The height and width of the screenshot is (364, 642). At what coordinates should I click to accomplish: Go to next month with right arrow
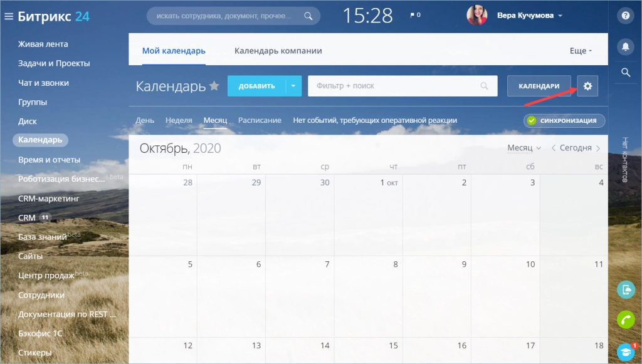[598, 148]
